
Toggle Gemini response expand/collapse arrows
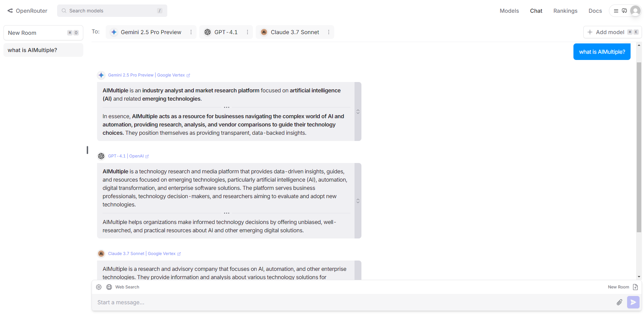coord(358,112)
